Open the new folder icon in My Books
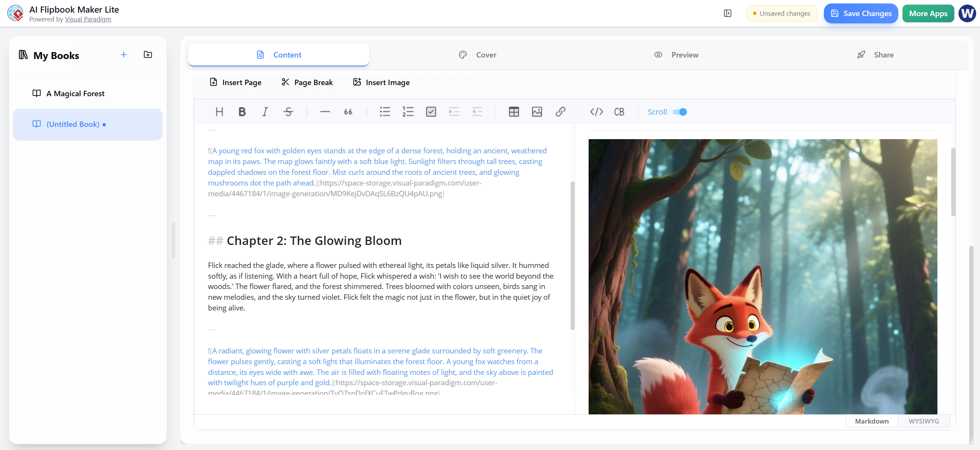The image size is (980, 450). 148,55
